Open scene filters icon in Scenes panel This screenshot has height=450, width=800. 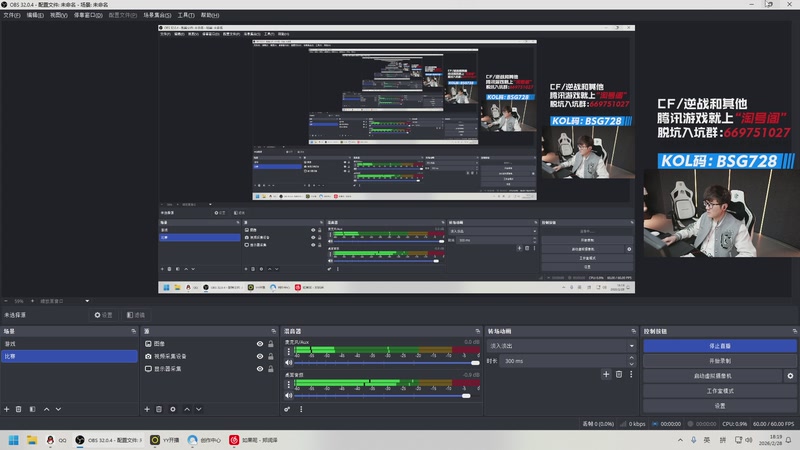32,409
